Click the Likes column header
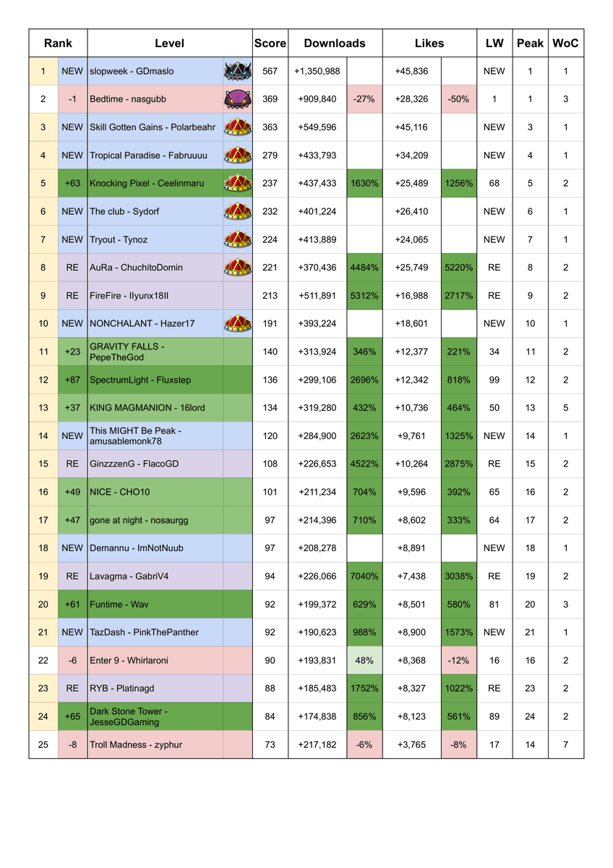This screenshot has height=868, width=613. pos(429,43)
